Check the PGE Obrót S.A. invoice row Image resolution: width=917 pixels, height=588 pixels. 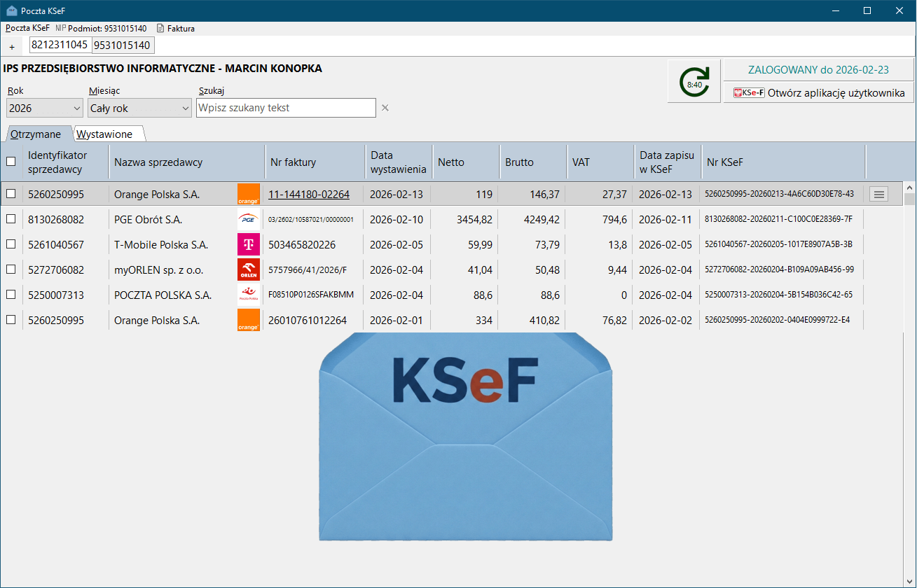point(11,220)
